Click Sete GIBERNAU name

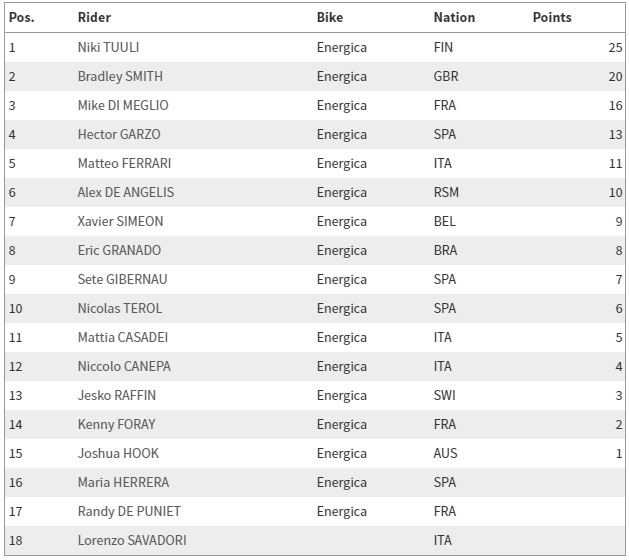pos(122,279)
